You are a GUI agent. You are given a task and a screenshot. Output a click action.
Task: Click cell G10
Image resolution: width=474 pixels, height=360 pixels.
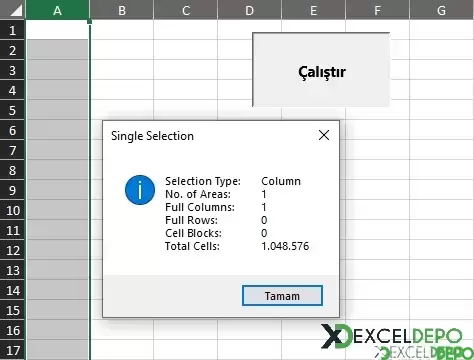click(x=442, y=210)
